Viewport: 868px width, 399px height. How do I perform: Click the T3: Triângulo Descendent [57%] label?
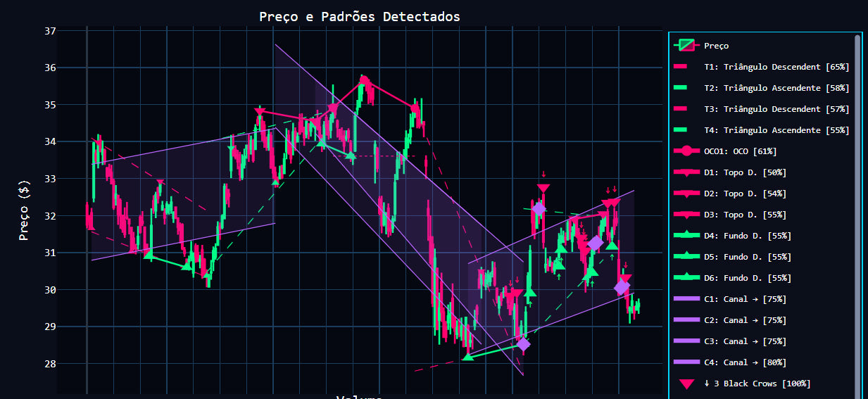click(x=776, y=109)
